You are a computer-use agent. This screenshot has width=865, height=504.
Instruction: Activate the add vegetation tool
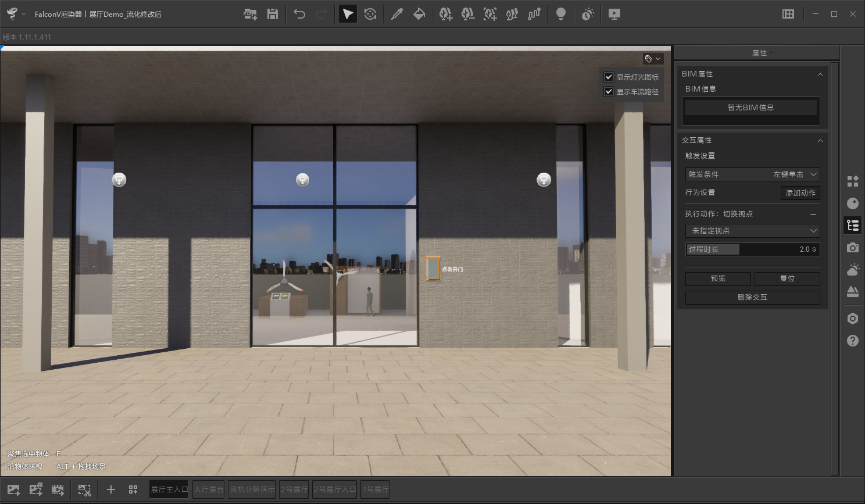pos(445,13)
